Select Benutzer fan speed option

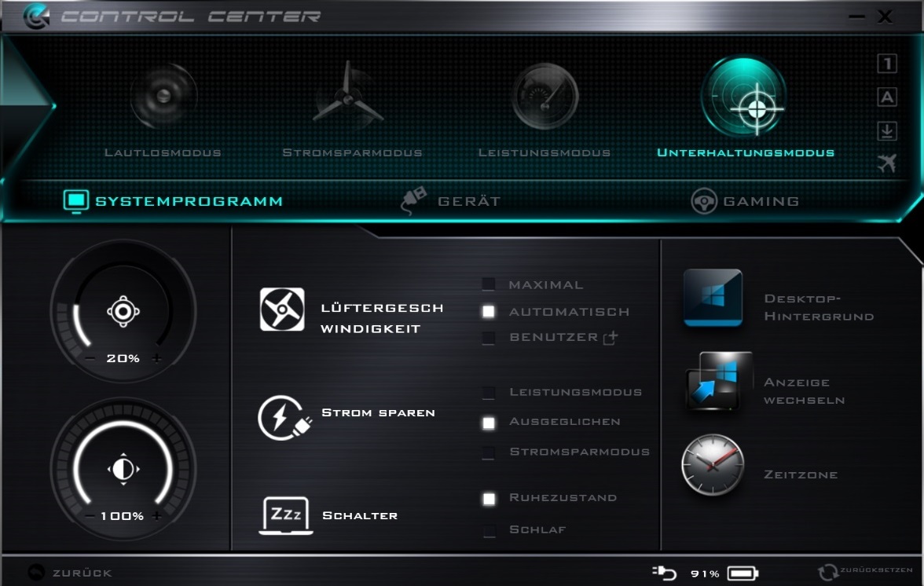pos(489,338)
